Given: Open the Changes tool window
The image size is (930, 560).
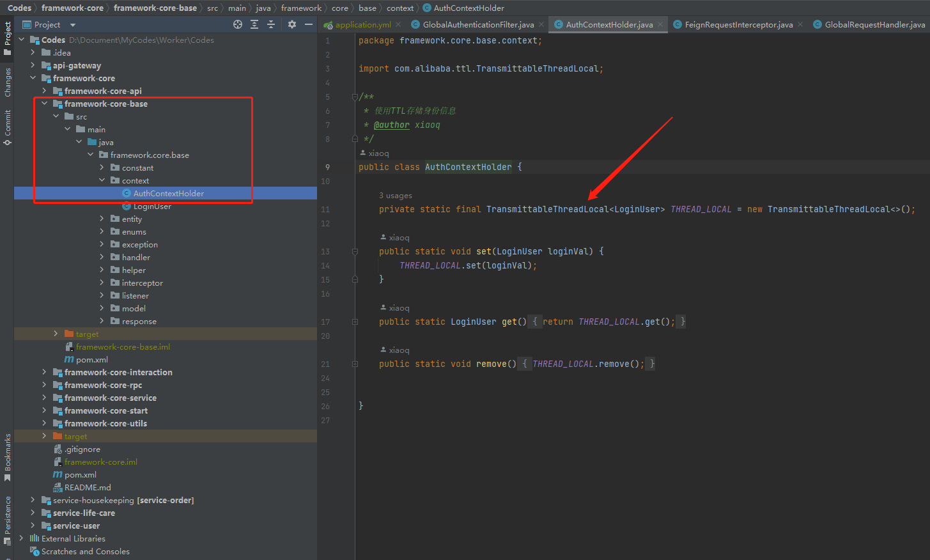Looking at the screenshot, I should 7,82.
